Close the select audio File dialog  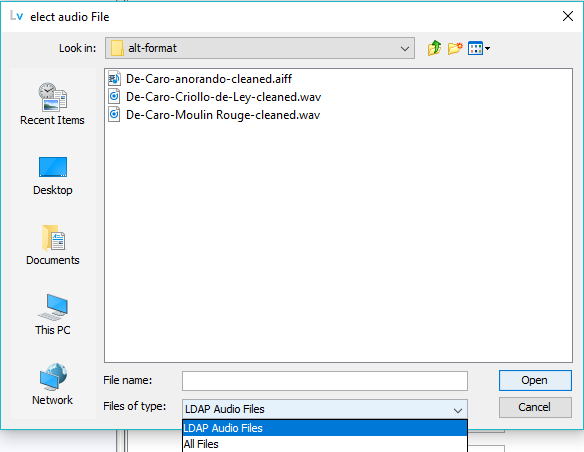(568, 16)
